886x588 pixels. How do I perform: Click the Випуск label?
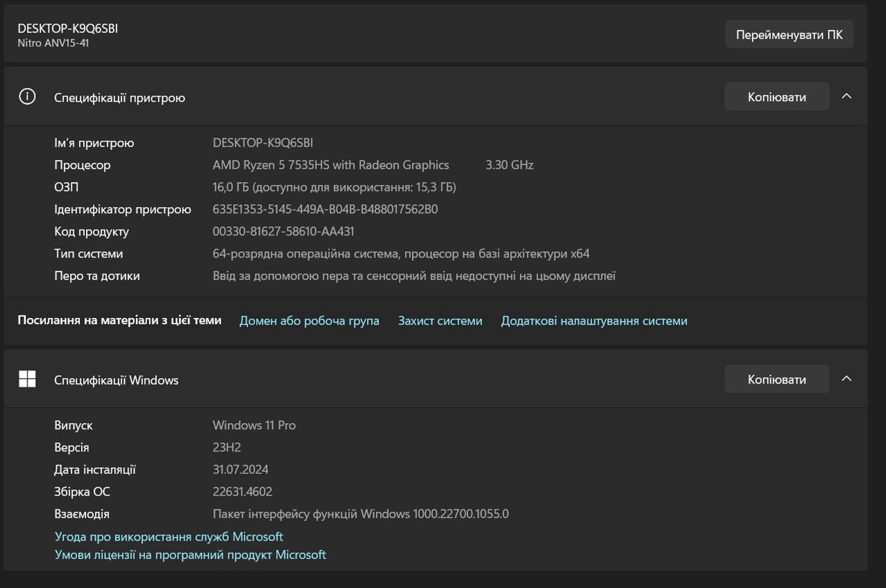coord(73,426)
